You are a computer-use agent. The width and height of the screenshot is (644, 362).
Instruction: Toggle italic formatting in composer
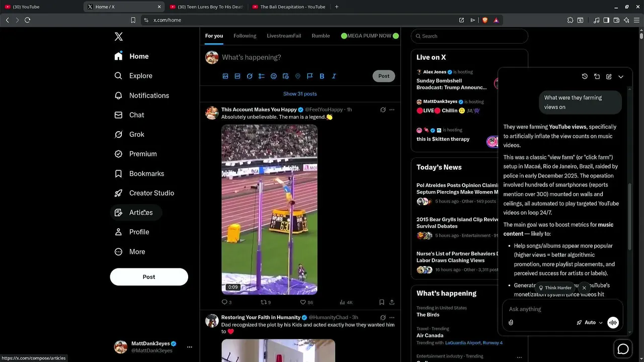click(x=334, y=76)
